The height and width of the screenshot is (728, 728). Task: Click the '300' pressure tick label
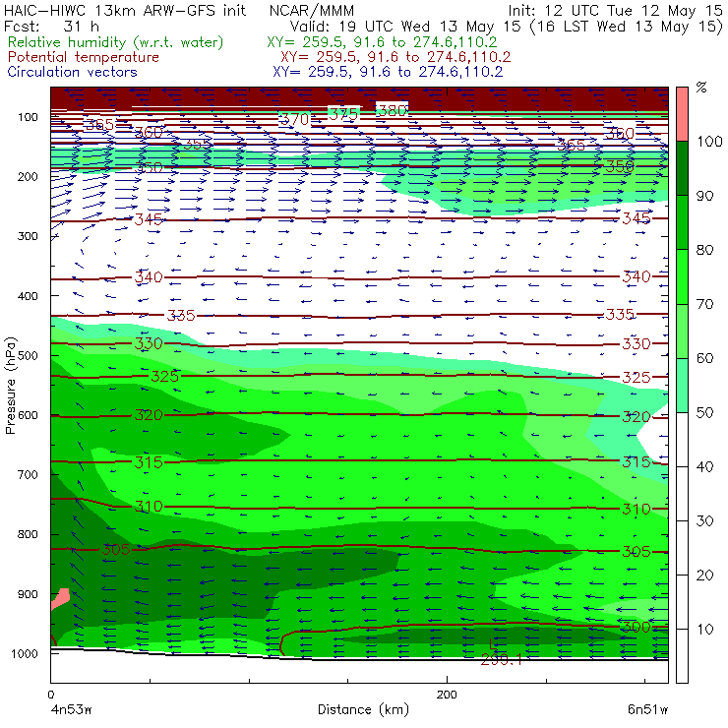pyautogui.click(x=28, y=236)
